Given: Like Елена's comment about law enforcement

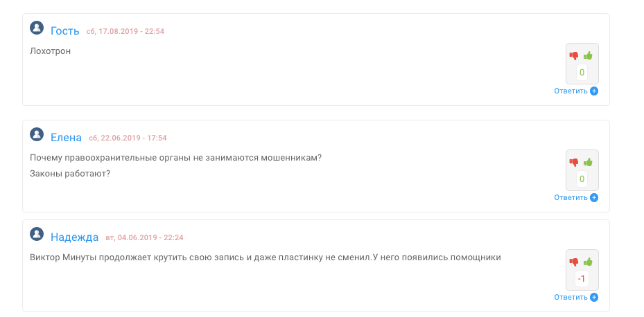Looking at the screenshot, I should click(x=589, y=162).
